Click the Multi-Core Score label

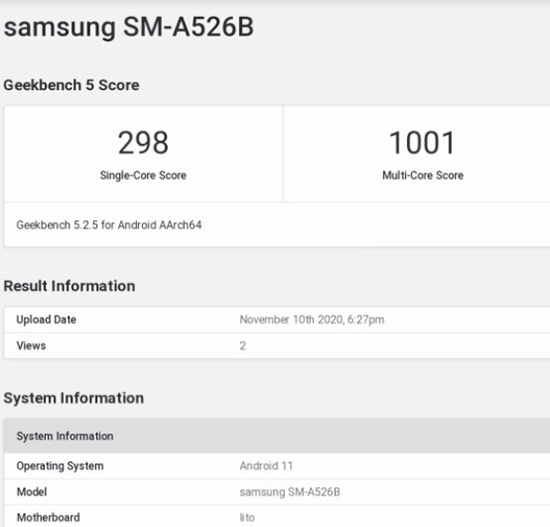click(x=423, y=175)
